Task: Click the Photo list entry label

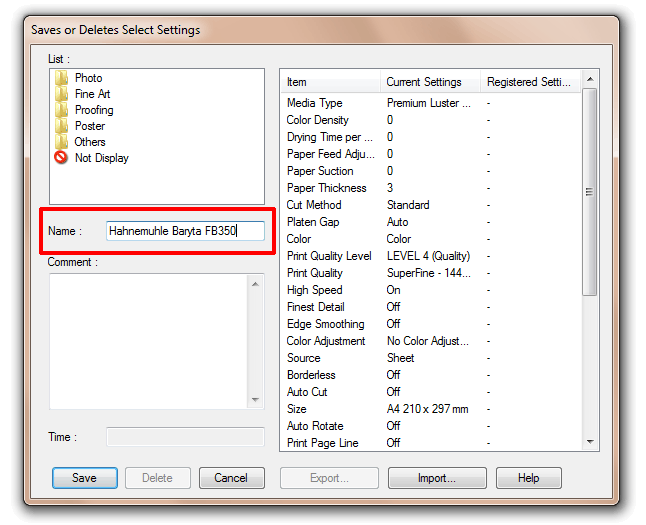Action: tap(89, 78)
